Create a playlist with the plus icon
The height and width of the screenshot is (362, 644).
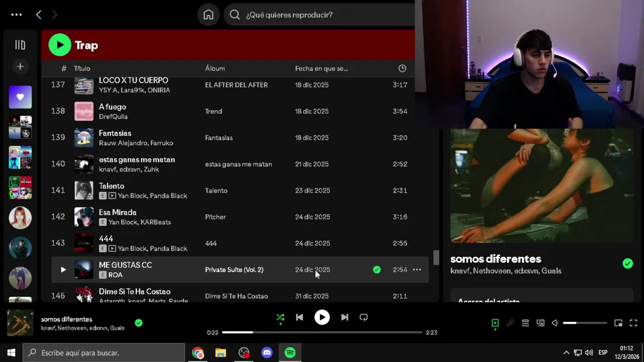[20, 66]
